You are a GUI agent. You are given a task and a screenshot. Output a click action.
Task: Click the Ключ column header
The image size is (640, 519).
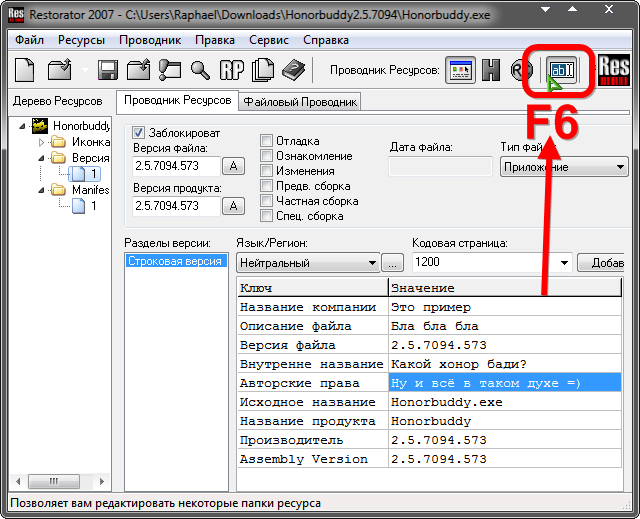click(x=313, y=288)
